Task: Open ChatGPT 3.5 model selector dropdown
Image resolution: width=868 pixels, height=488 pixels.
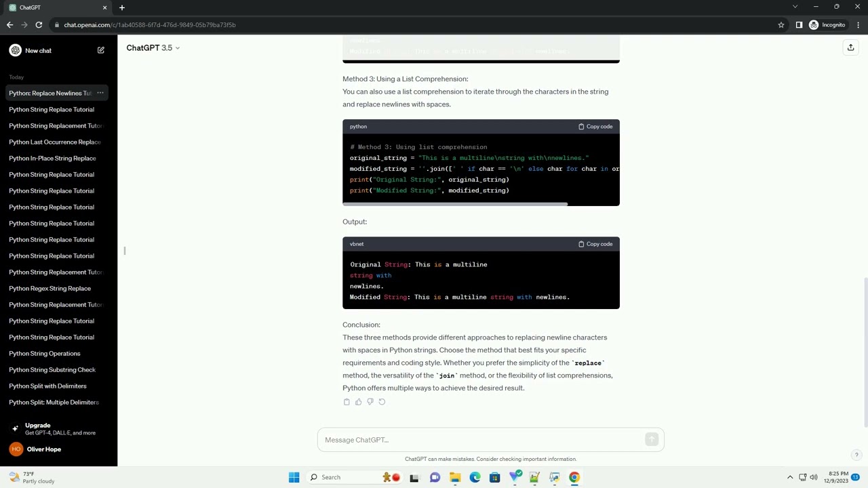Action: [x=153, y=47]
